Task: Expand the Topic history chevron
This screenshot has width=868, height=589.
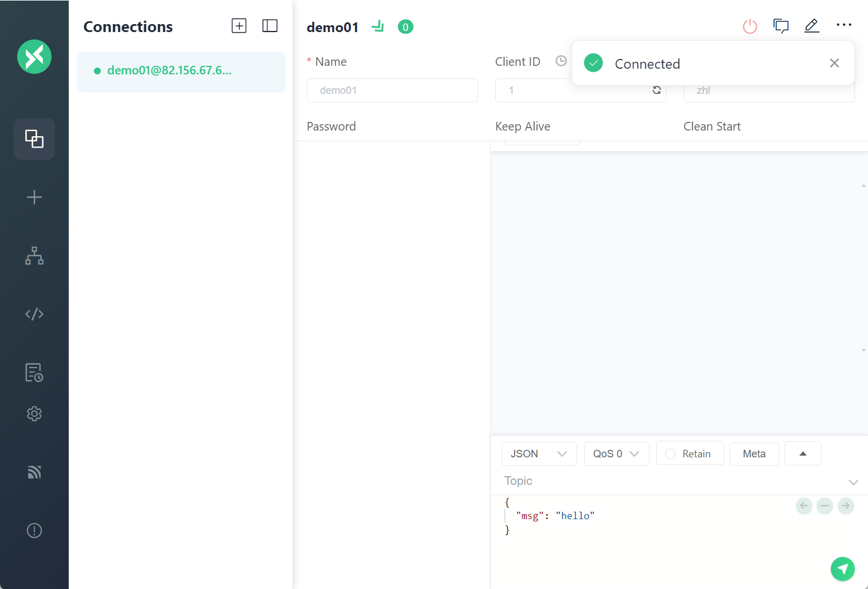Action: click(853, 482)
